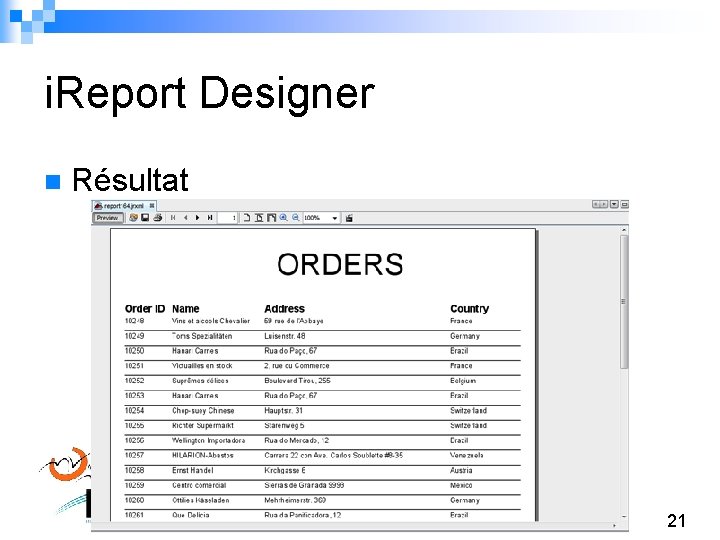Click 'Rua do Paço, 67' in row 10250
Screen dimensions: 720x540
[291, 351]
